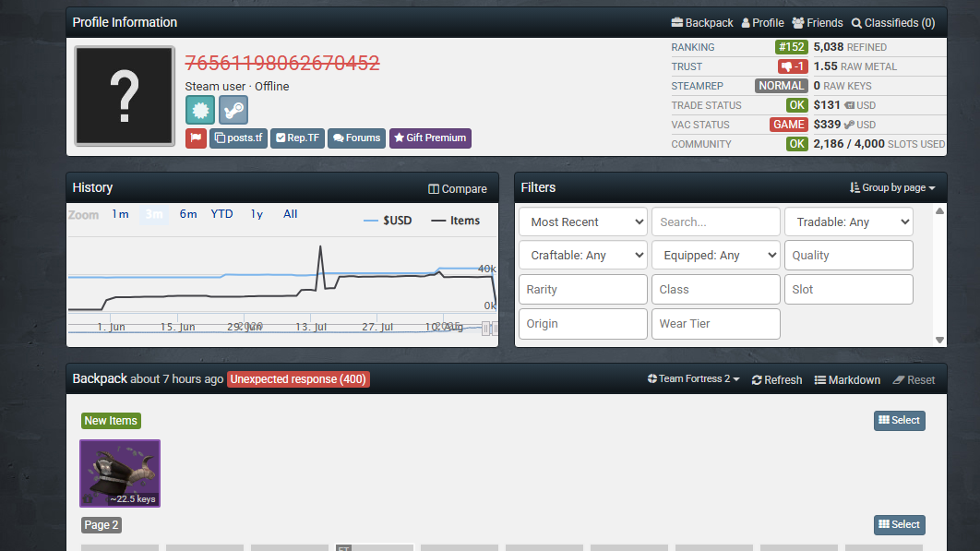Click the 2,186 / 4,000 slots used text

pos(878,144)
